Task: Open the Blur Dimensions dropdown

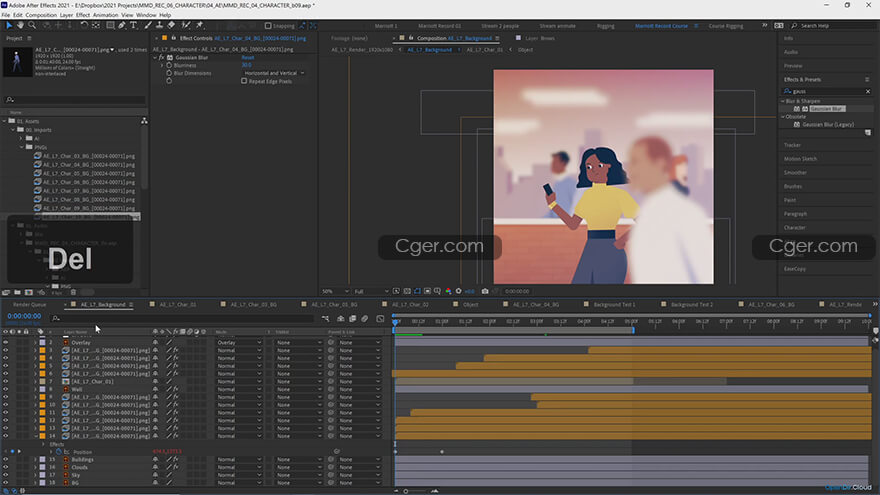Action: (274, 73)
